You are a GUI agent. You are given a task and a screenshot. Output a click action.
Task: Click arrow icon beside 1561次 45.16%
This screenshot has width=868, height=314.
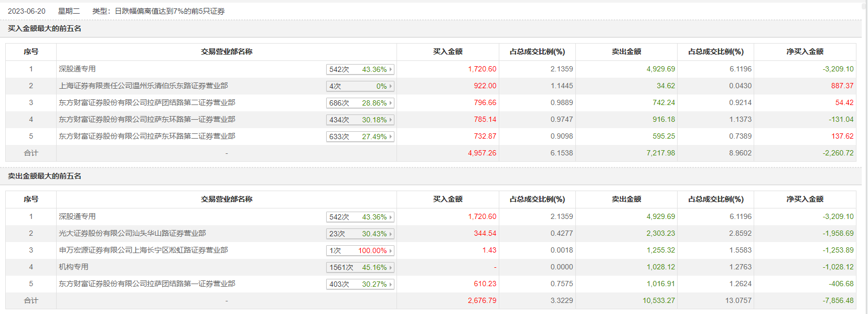[x=391, y=267]
